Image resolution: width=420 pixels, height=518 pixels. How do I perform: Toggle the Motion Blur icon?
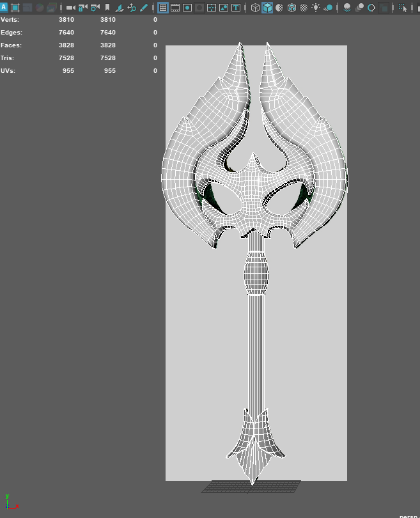(359, 8)
